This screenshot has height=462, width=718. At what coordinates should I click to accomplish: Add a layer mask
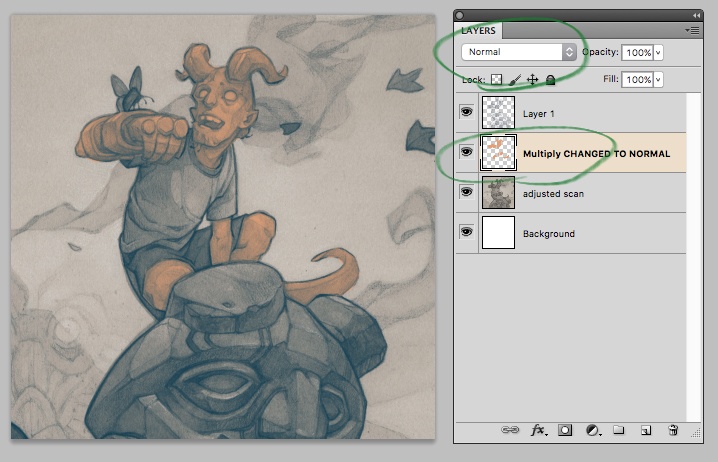coord(565,430)
